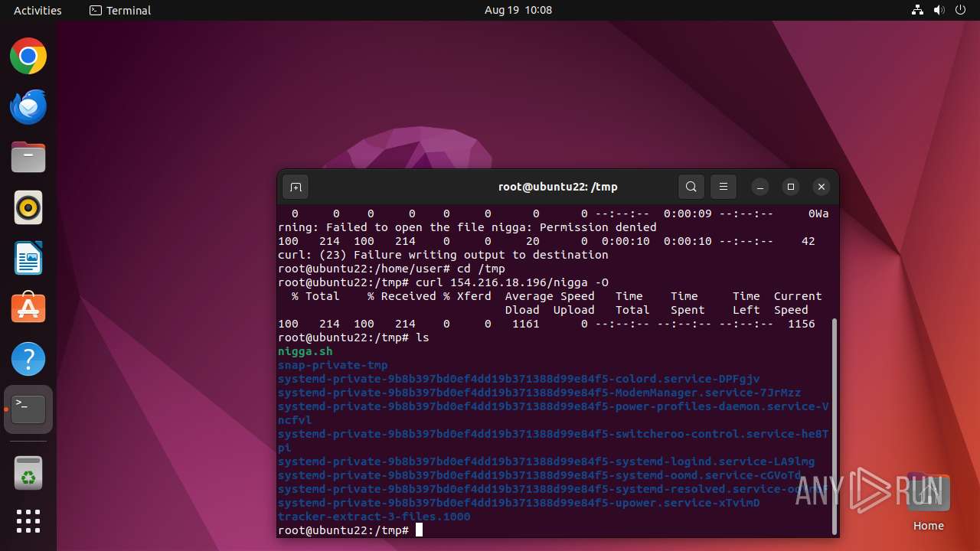Launch LibreOffice Writer from dock

coord(28,259)
